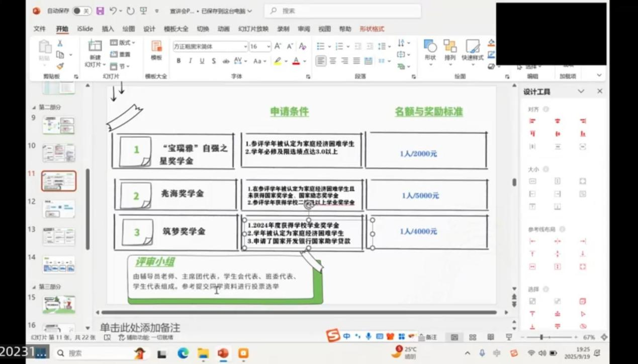
Task: Open reading view from status bar
Action: pos(491,337)
